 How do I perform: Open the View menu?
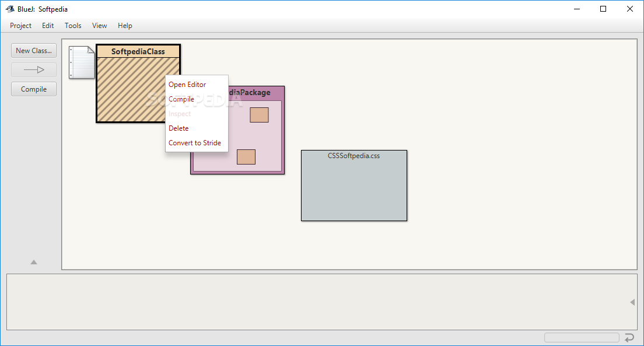tap(99, 26)
